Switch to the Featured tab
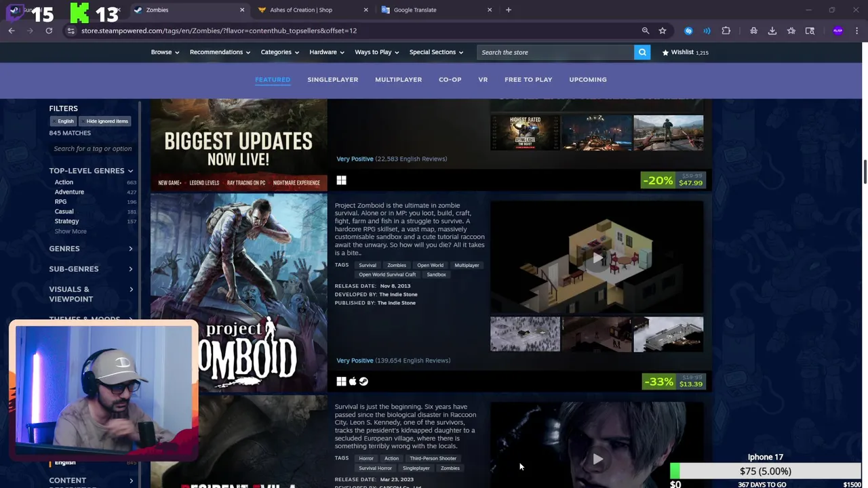Viewport: 868px width, 488px height. (x=273, y=79)
